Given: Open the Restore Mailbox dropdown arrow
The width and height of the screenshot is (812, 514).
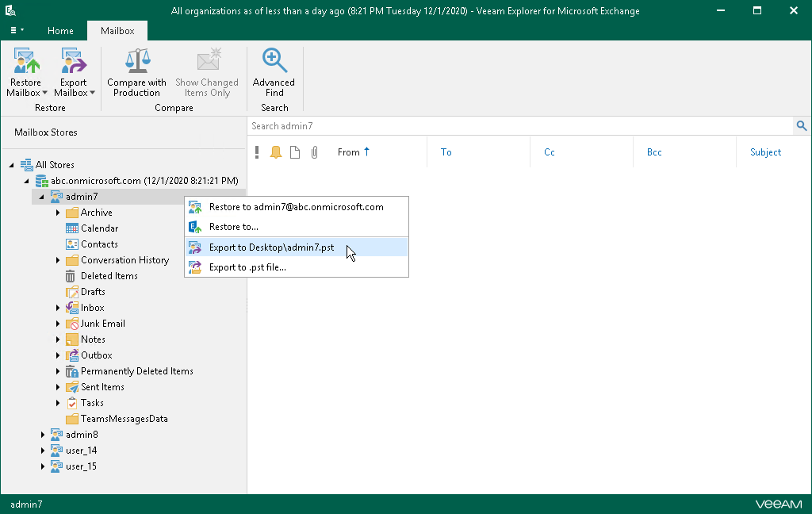Looking at the screenshot, I should tap(44, 93).
